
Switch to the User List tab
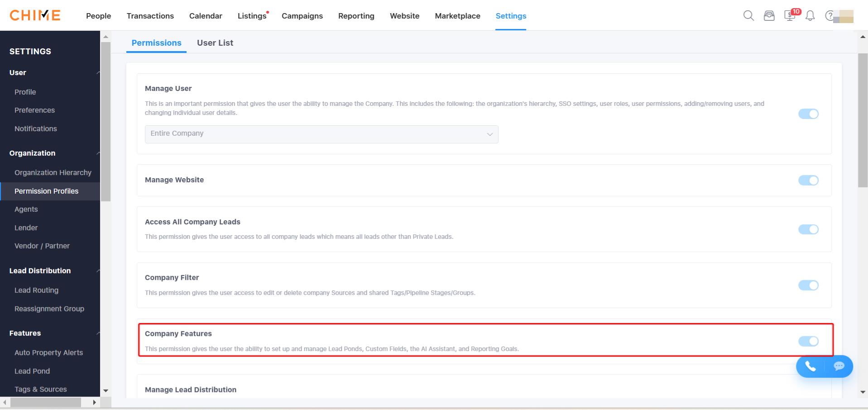point(215,43)
